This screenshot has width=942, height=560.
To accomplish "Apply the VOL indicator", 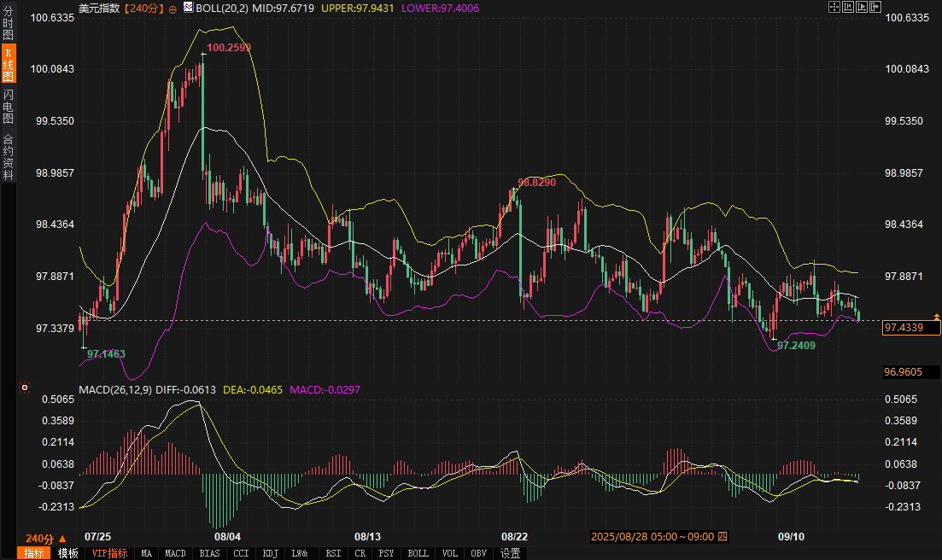I will click(449, 553).
